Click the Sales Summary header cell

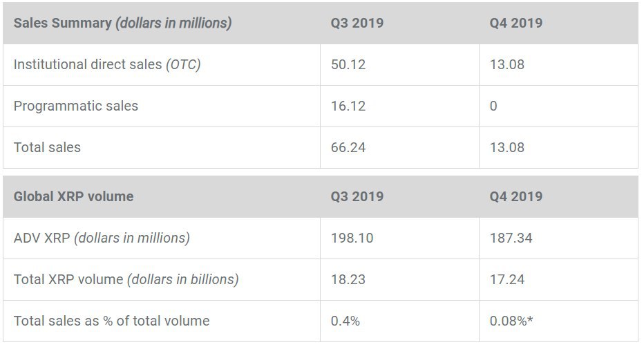tap(122, 23)
